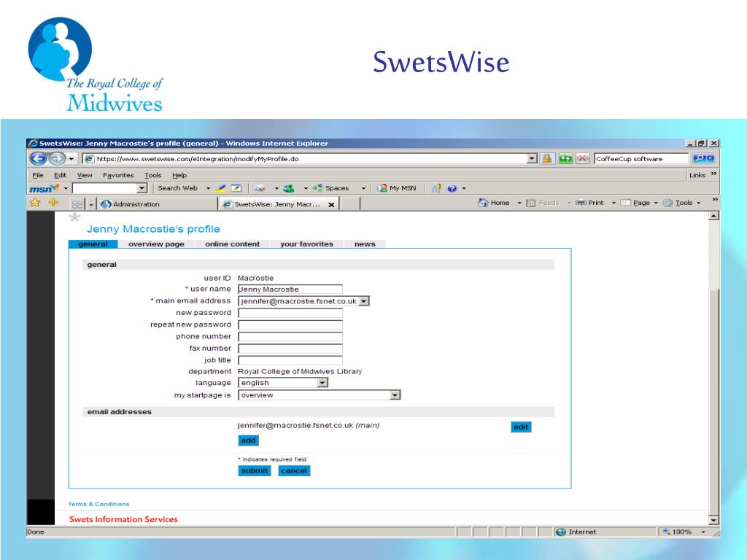
Task: Open Spaces on the MSN toolbar
Action: coord(331,188)
